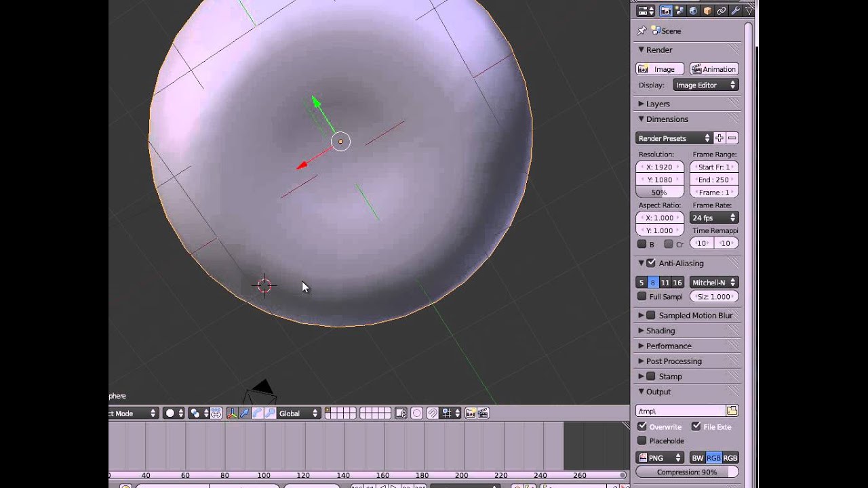Open the World properties globe icon
The height and width of the screenshot is (488, 868).
pos(693,11)
